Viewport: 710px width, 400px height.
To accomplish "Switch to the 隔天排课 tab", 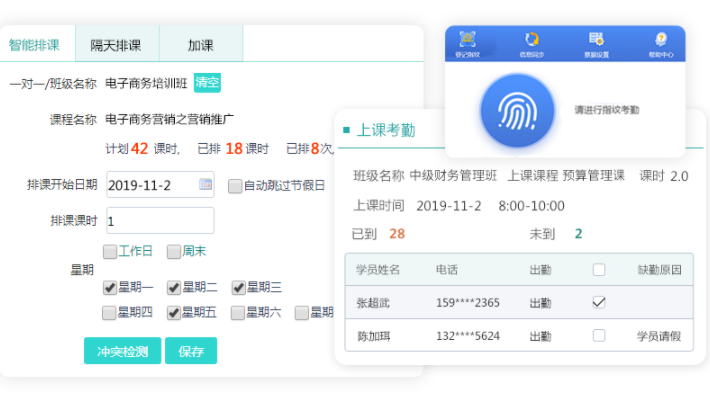I will 116,45.
